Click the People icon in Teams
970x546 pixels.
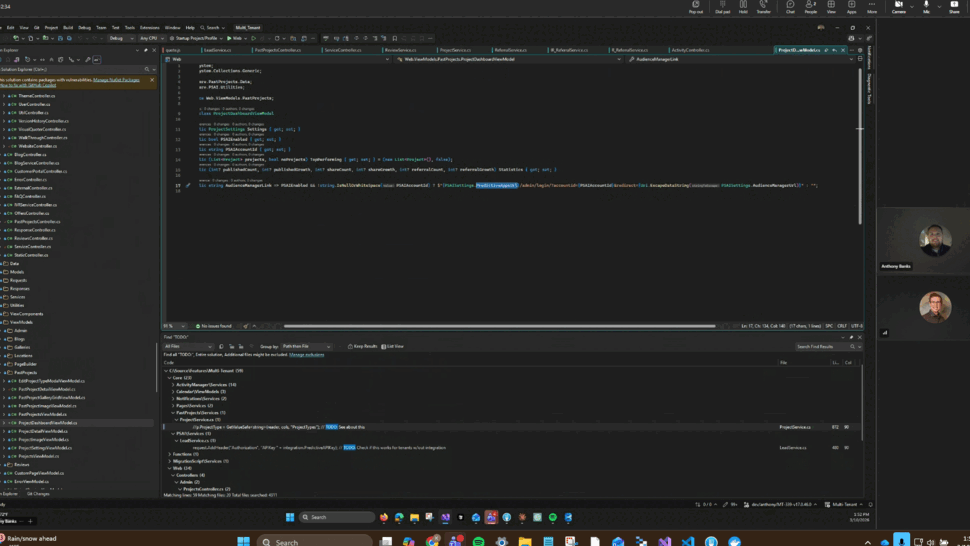click(811, 6)
